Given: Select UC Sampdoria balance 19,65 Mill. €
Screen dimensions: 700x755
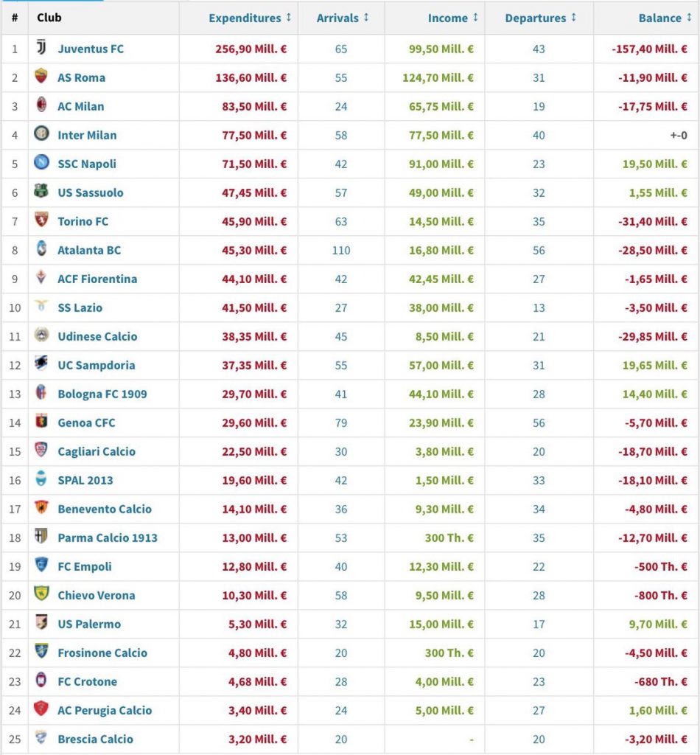Looking at the screenshot, I should (655, 366).
